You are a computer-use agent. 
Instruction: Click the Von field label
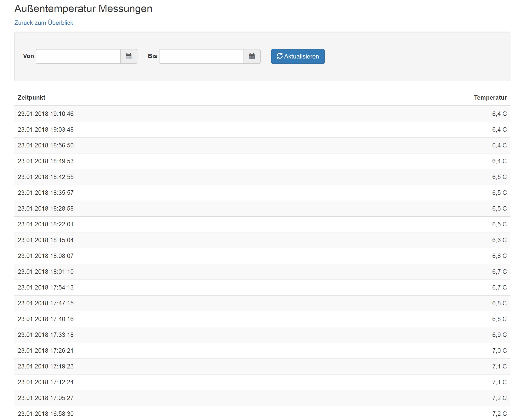[28, 56]
